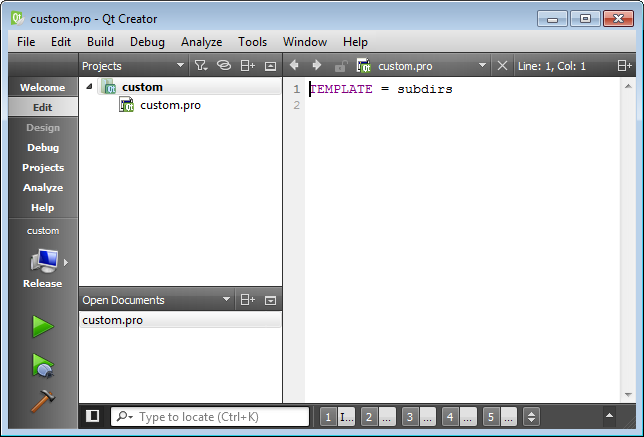
Task: Open the Help menu
Action: (355, 42)
